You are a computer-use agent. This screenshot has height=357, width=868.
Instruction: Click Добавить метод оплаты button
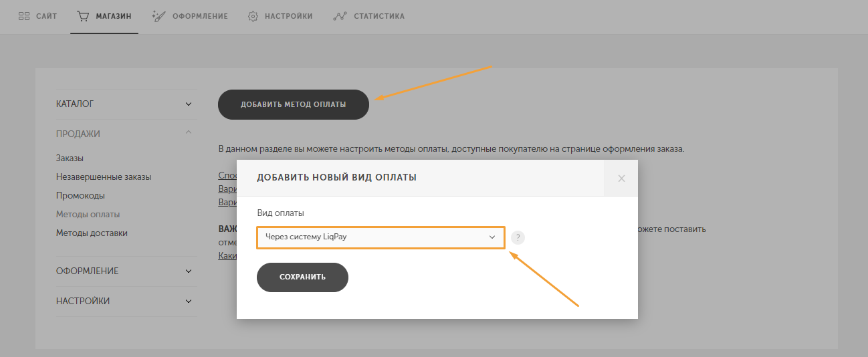click(x=294, y=104)
